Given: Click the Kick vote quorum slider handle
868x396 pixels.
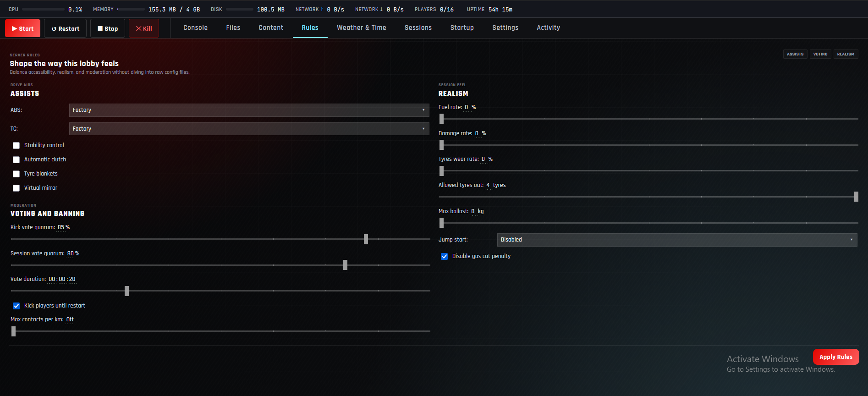Looking at the screenshot, I should coord(366,239).
